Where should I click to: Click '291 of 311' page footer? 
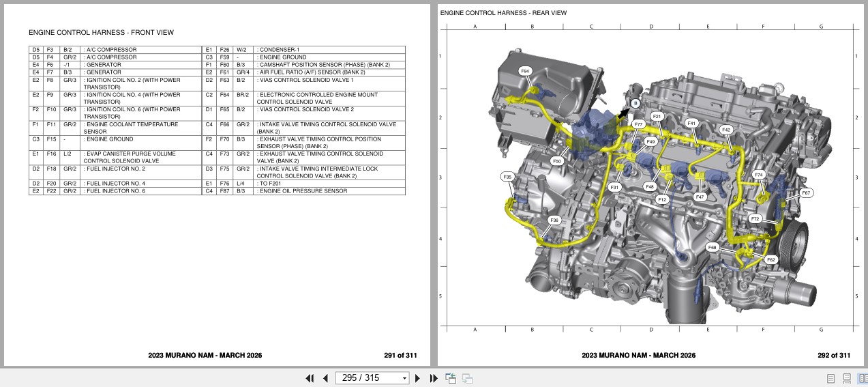click(400, 356)
